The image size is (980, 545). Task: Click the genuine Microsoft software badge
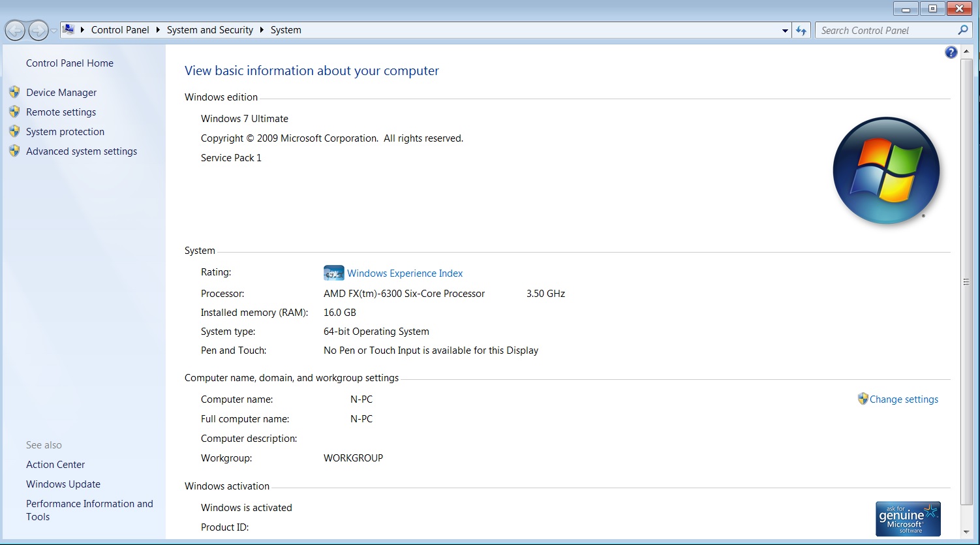pyautogui.click(x=908, y=518)
